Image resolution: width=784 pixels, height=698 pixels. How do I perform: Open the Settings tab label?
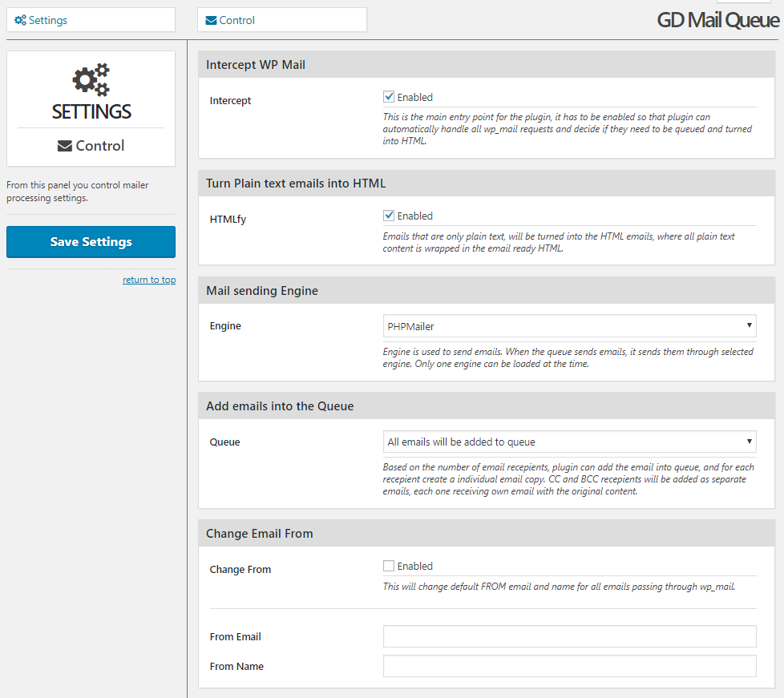48,20
